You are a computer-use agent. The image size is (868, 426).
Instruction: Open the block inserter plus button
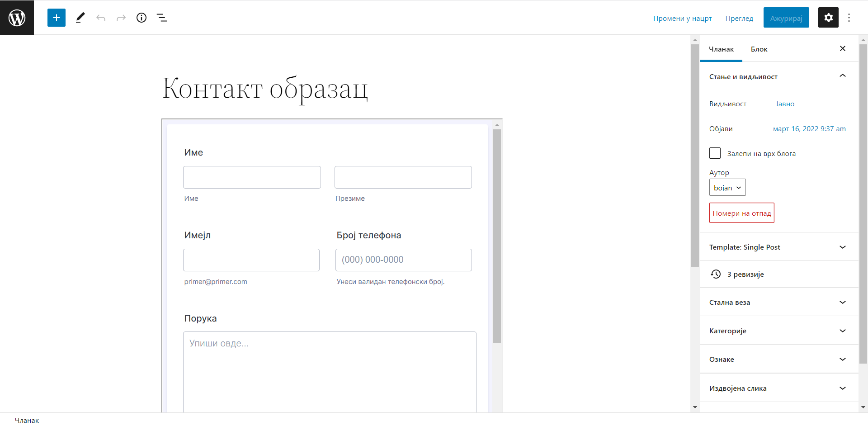point(57,18)
